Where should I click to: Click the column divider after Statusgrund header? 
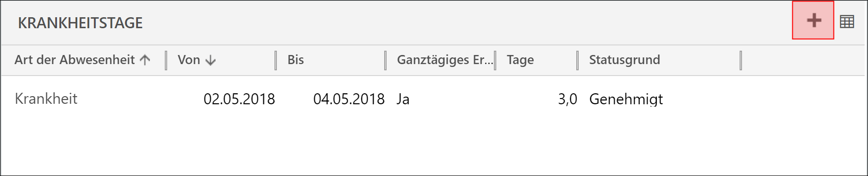[741, 60]
